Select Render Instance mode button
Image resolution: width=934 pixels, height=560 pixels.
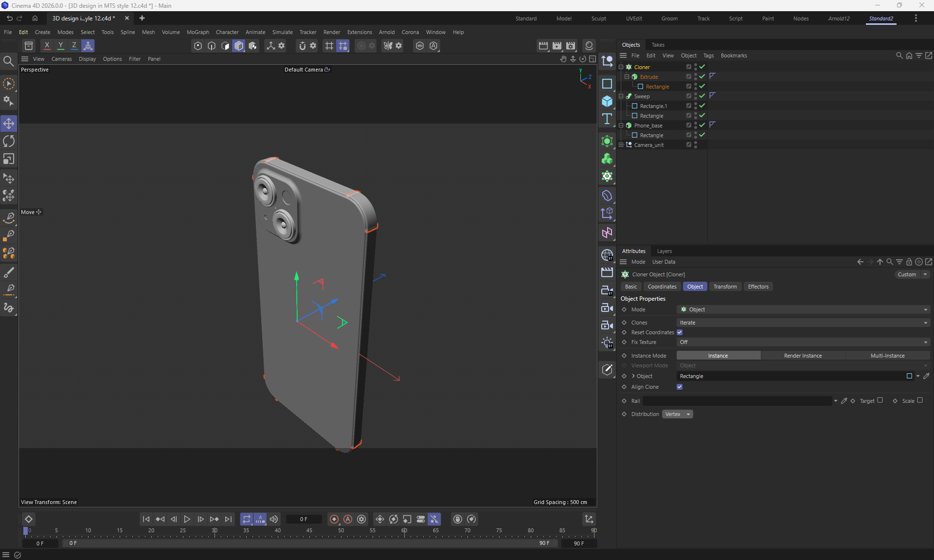click(803, 356)
